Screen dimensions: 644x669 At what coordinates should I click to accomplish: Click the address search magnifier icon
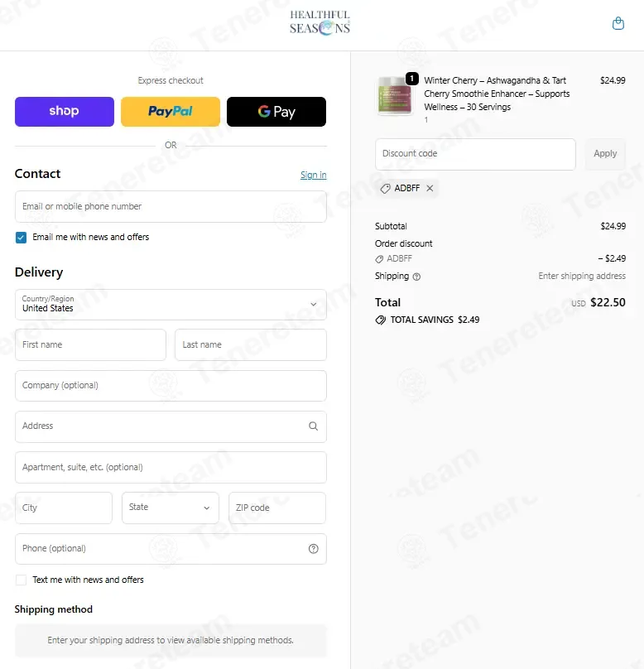313,426
